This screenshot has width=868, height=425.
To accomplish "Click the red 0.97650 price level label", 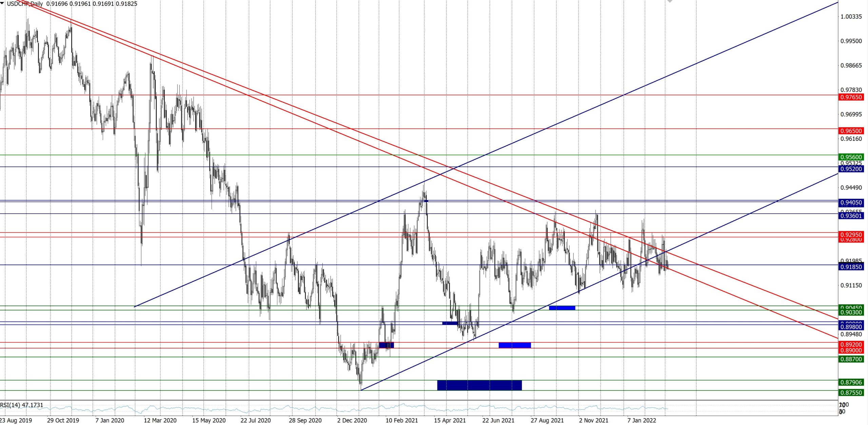I will tap(851, 97).
